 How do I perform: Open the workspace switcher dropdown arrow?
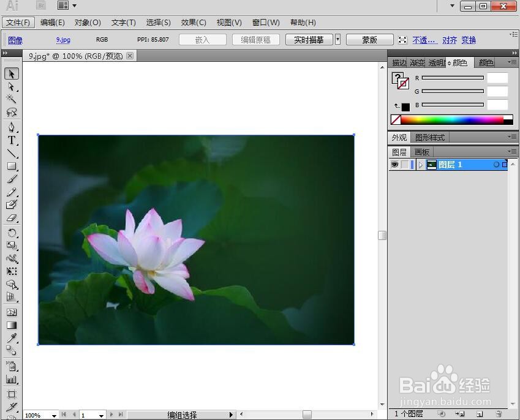[452, 6]
